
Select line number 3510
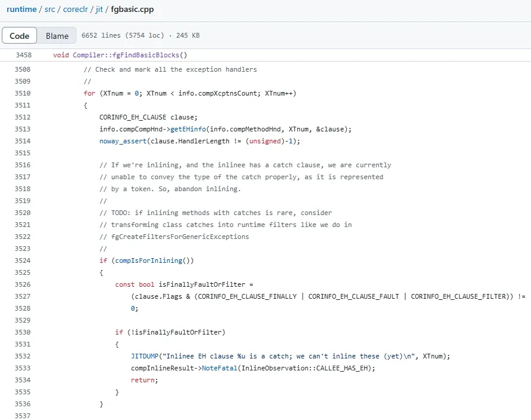pos(22,93)
